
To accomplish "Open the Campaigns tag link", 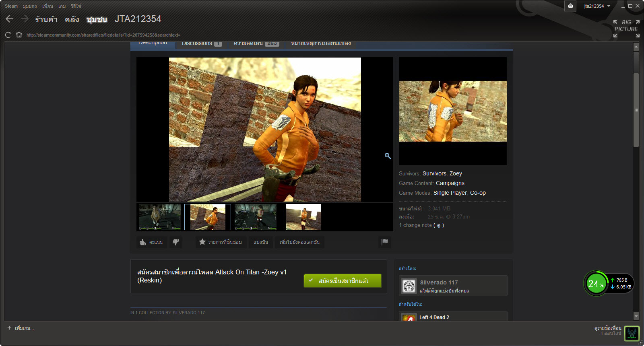I will (450, 183).
